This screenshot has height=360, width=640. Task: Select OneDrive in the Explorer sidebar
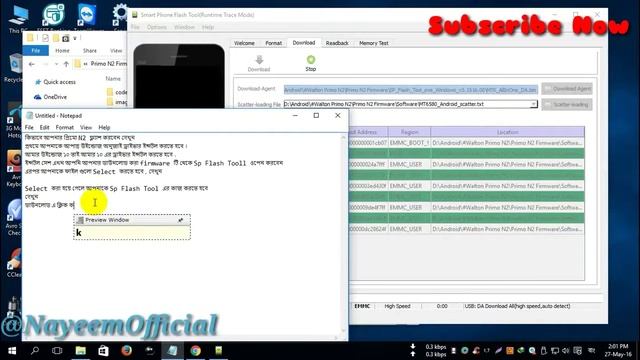(51, 97)
